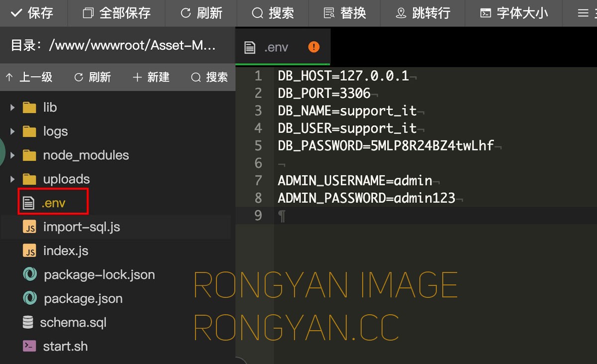The width and height of the screenshot is (597, 364).
Task: Click the orange unsaved warning icon on the .env tab
Action: click(x=314, y=47)
